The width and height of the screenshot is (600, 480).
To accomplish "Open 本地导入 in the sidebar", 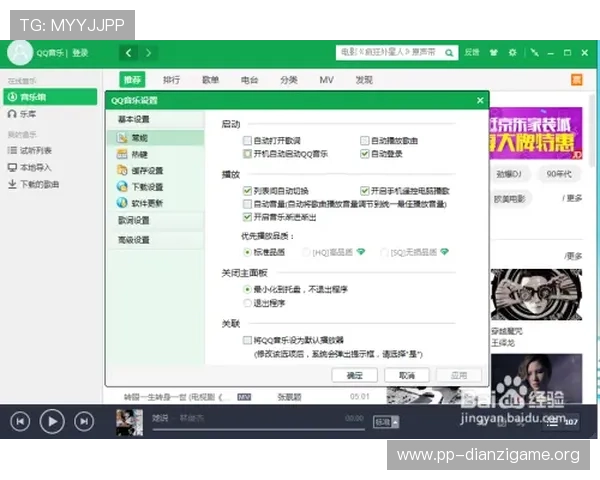I will 29,167.
